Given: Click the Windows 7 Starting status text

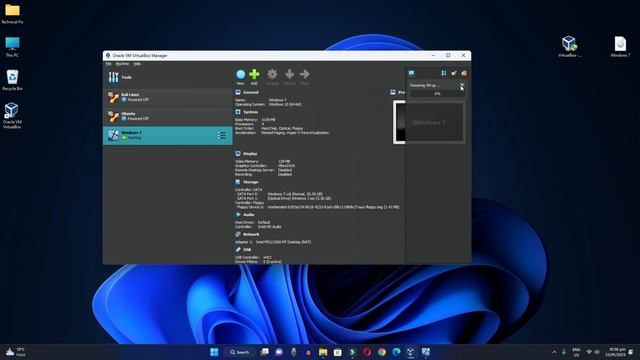Looking at the screenshot, I should click(x=134, y=138).
